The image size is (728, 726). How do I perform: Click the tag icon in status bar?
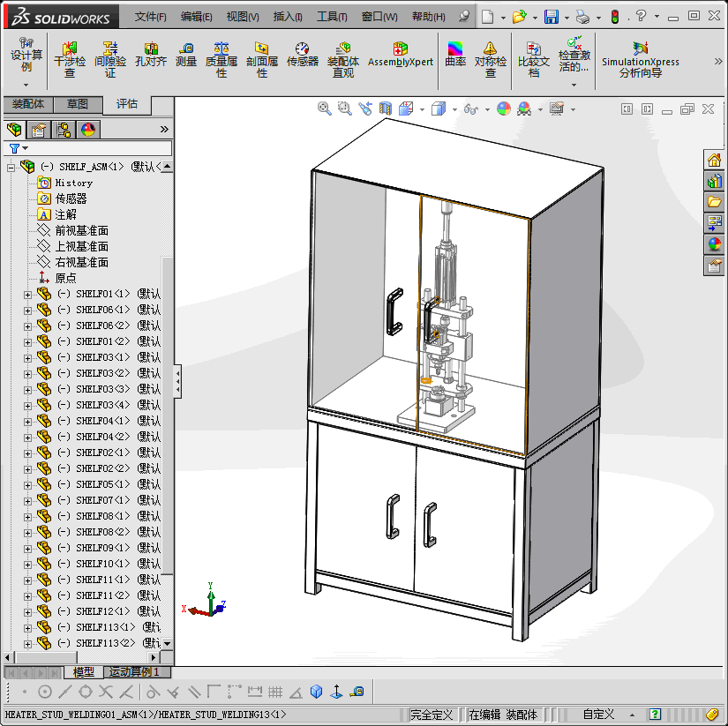coord(712,714)
